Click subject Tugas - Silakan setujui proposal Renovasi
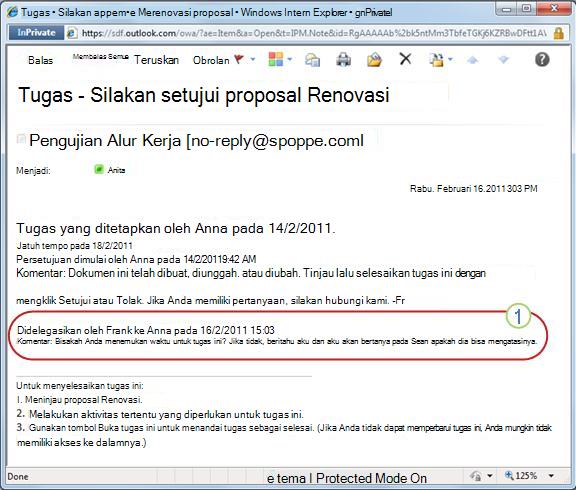This screenshot has height=490, width=576. pos(204,95)
